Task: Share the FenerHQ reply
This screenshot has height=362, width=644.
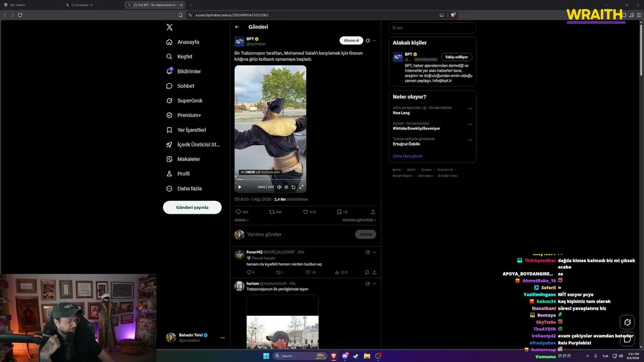Action: click(374, 273)
